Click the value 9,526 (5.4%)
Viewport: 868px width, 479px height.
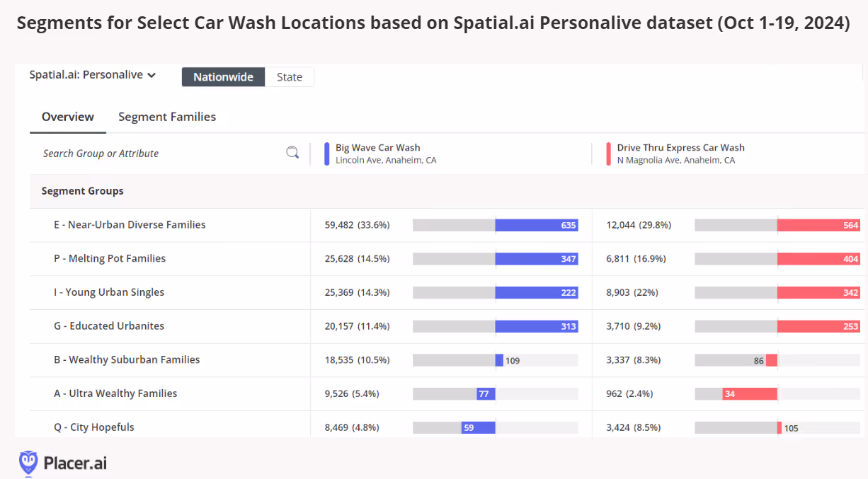point(352,393)
